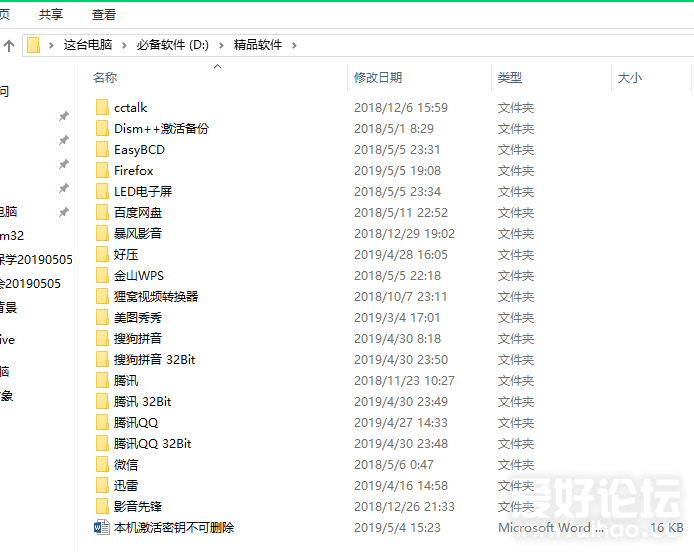Viewport: 694px width, 552px height.
Task: Click the folder icon in the address bar
Action: pos(34,45)
